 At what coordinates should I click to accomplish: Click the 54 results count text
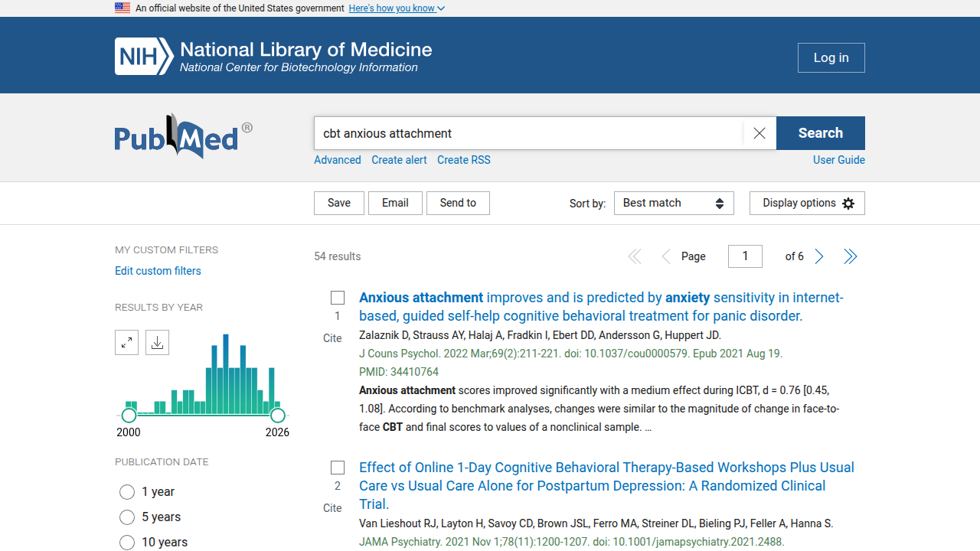pos(338,256)
